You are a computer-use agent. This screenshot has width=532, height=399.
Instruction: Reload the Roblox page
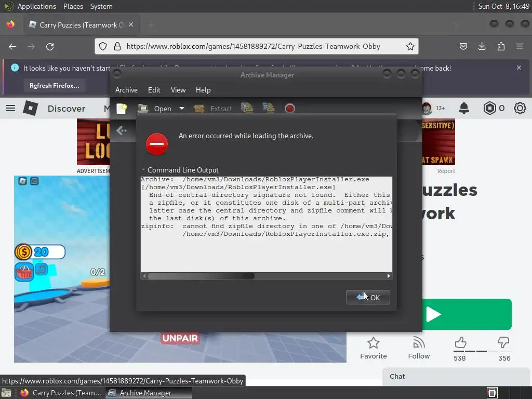click(x=50, y=46)
